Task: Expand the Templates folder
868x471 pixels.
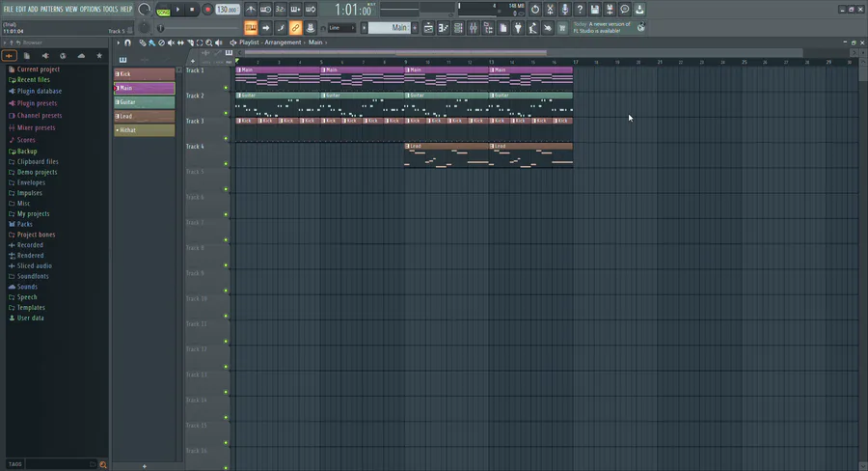Action: (31, 308)
